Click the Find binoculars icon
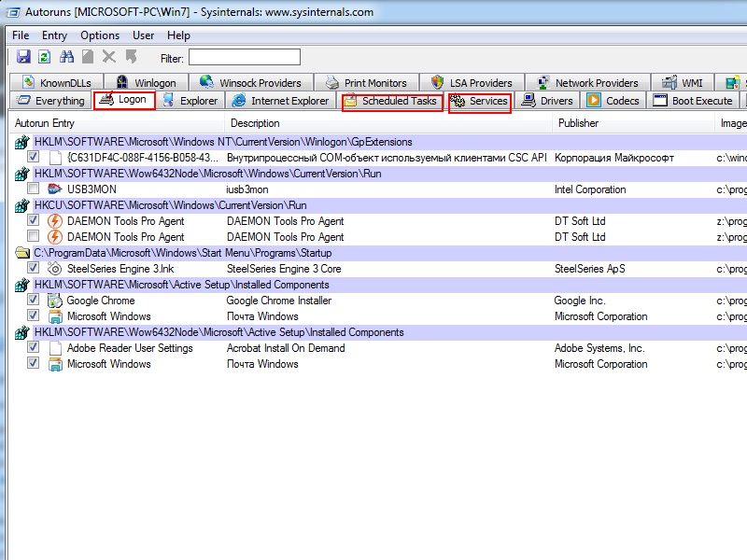This screenshot has height=560, width=747. (x=66, y=57)
